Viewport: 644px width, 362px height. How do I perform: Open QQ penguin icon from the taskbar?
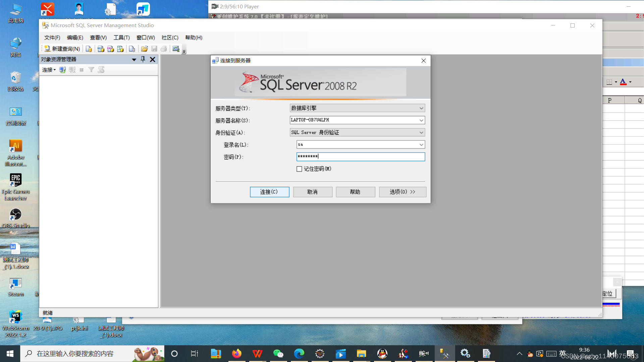(382, 354)
